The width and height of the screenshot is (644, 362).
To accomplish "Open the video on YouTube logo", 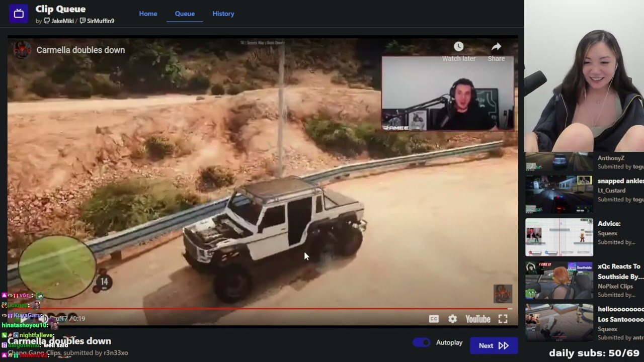I will pyautogui.click(x=478, y=319).
